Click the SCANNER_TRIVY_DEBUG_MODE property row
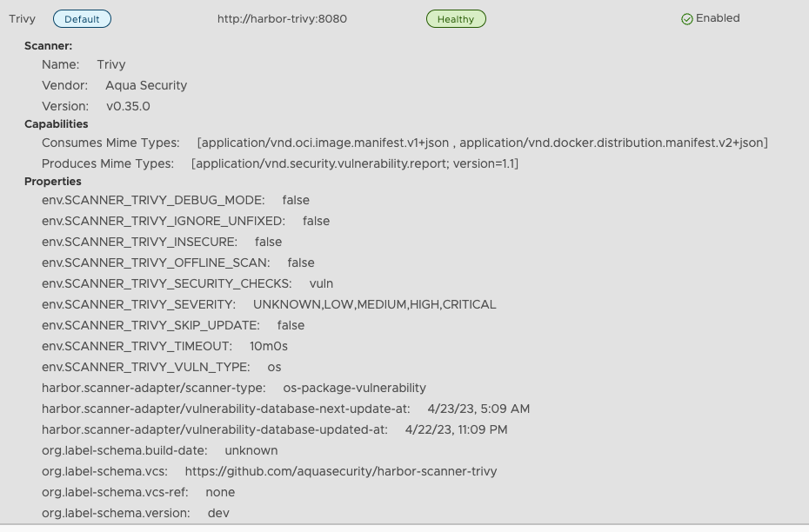The height and width of the screenshot is (532, 809). click(153, 200)
